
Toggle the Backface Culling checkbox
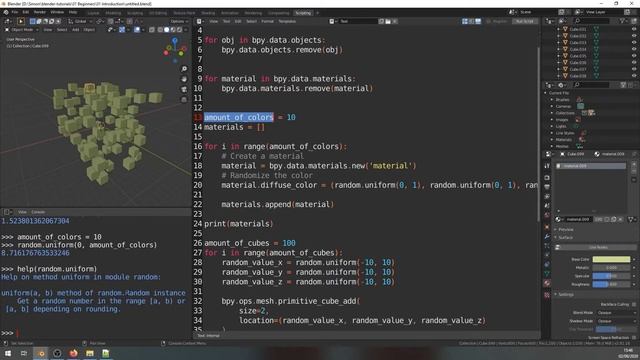[x=634, y=304]
